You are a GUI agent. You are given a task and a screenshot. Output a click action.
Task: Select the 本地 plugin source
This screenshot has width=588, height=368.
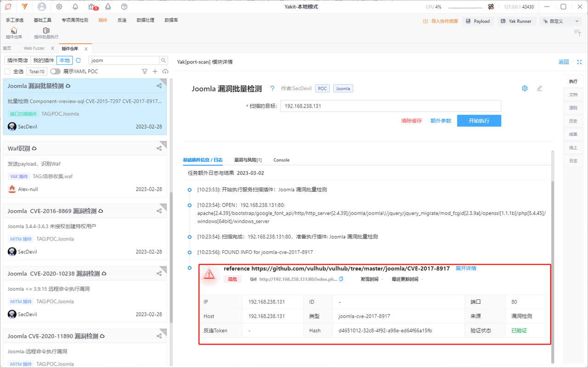click(65, 60)
